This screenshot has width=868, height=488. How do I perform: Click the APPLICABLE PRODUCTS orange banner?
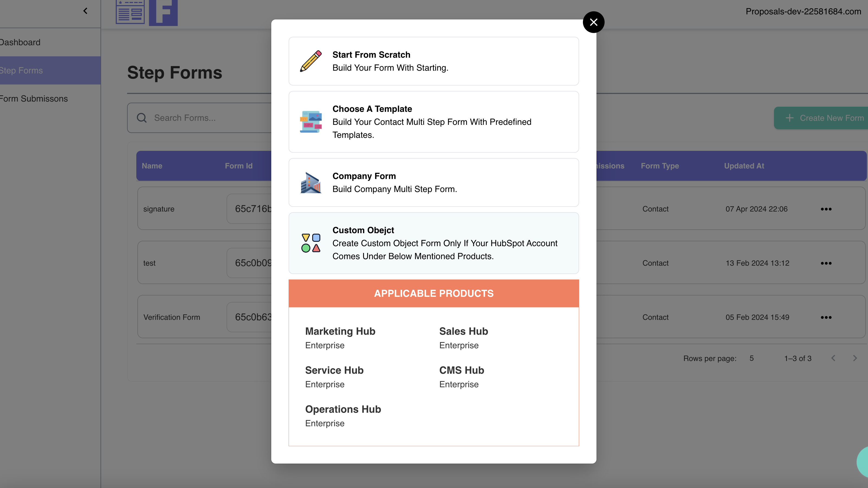click(434, 293)
